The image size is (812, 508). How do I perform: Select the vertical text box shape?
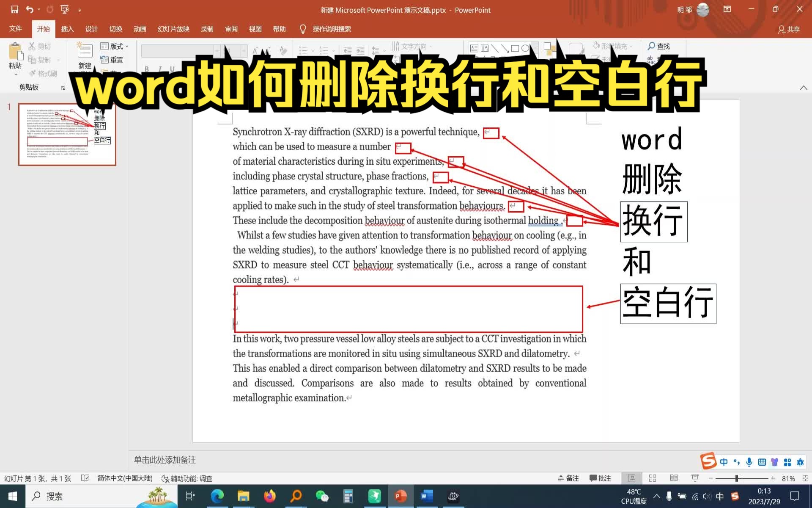pyautogui.click(x=485, y=48)
